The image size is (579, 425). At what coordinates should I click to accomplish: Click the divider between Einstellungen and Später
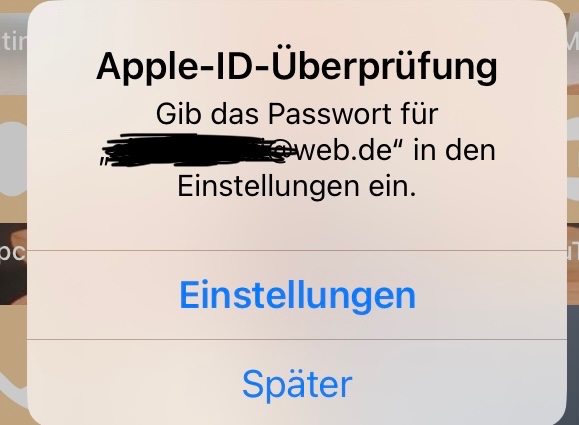pyautogui.click(x=297, y=339)
